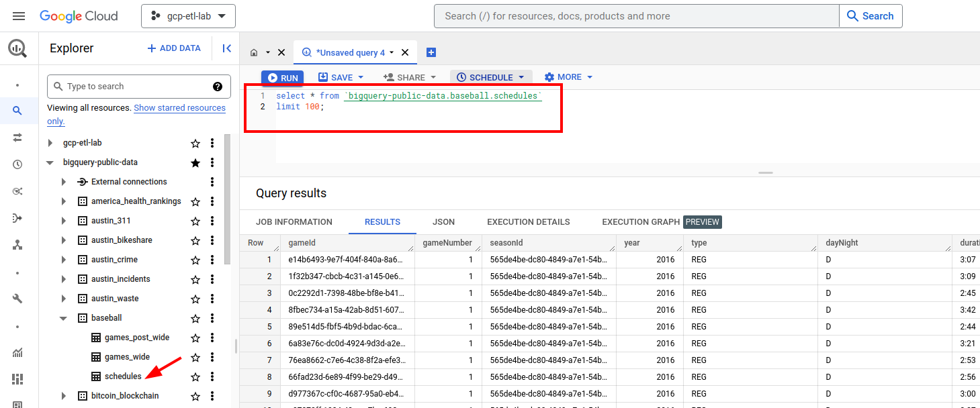
Task: Select the schedules table
Action: [x=123, y=376]
